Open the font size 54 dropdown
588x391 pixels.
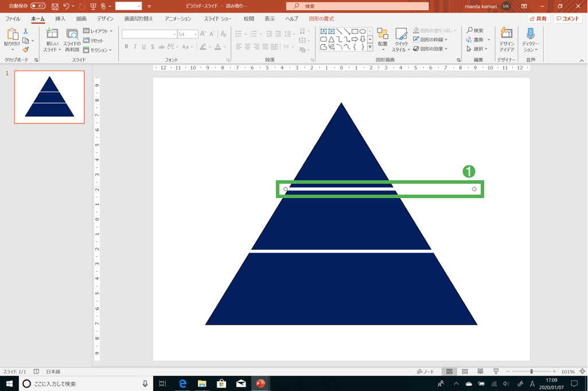[x=196, y=34]
